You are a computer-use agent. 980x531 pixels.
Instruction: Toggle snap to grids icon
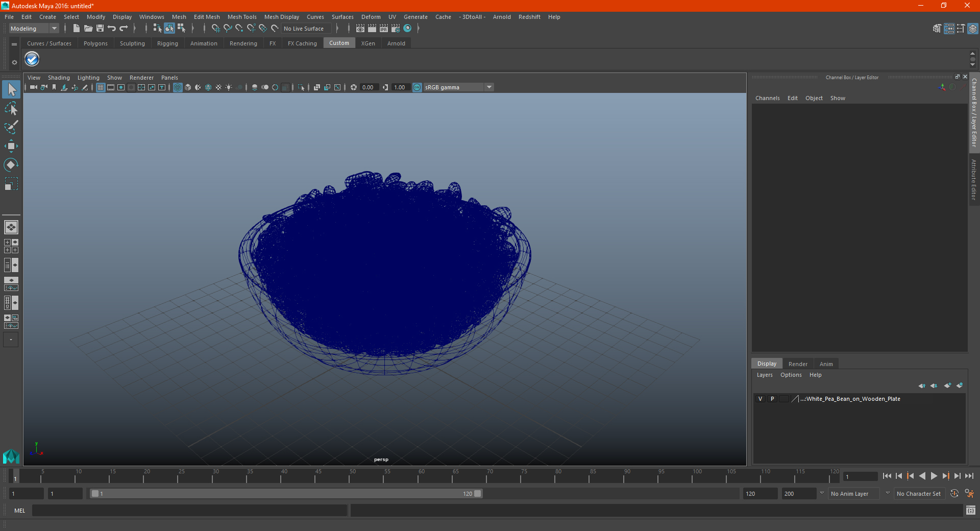pos(216,29)
